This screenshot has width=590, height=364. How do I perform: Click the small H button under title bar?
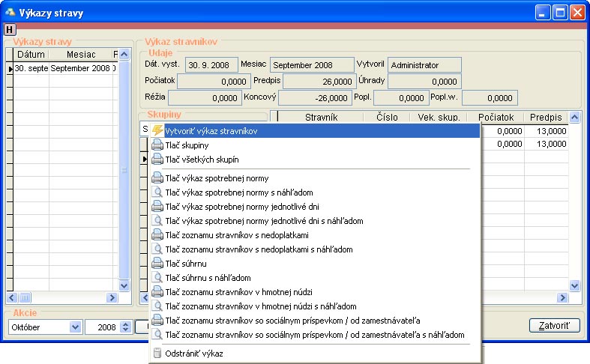coord(10,29)
